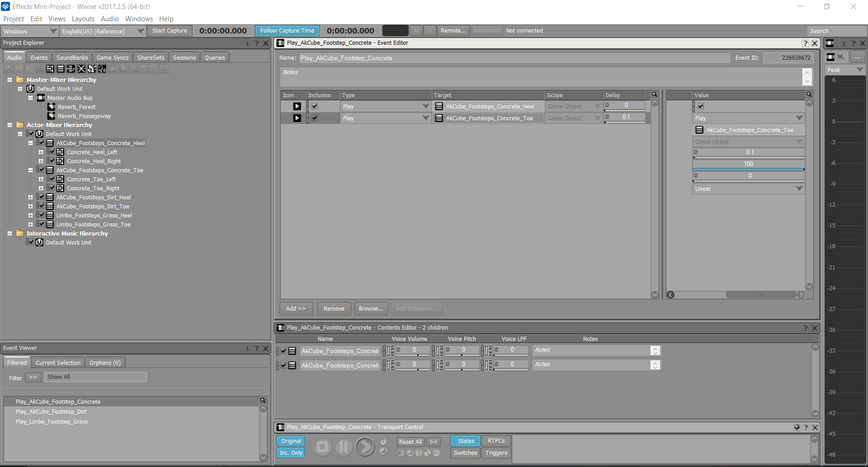Select the Master Audio Bus icon in tree
This screenshot has height=467, width=868.
(x=41, y=98)
